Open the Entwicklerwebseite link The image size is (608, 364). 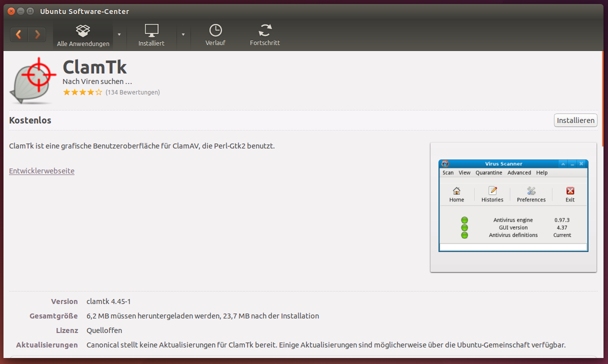tap(41, 171)
